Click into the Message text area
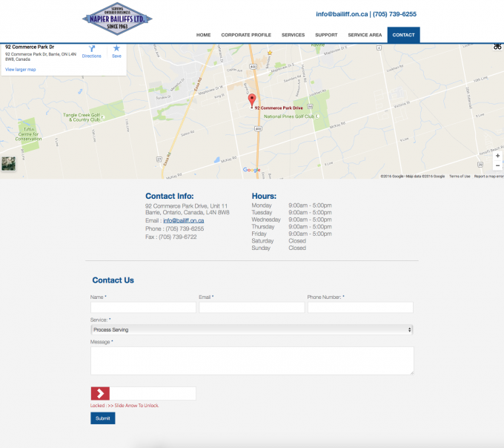This screenshot has height=448, width=504. (251, 360)
